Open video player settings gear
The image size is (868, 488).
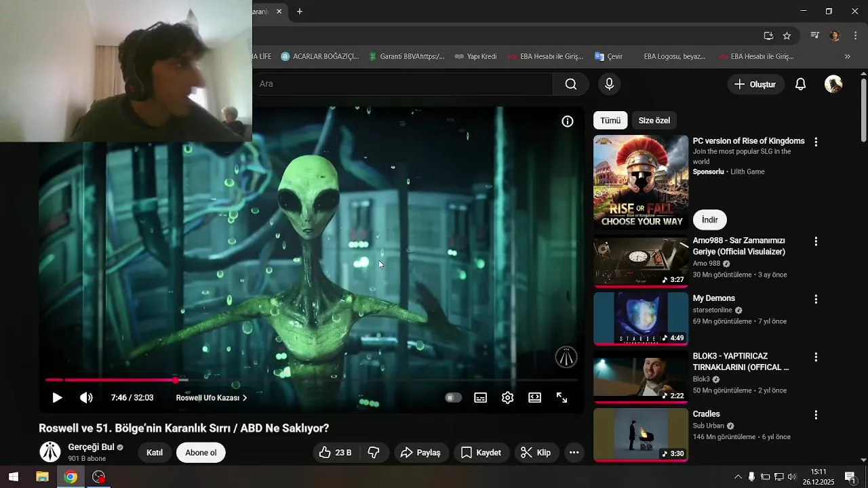pyautogui.click(x=507, y=398)
